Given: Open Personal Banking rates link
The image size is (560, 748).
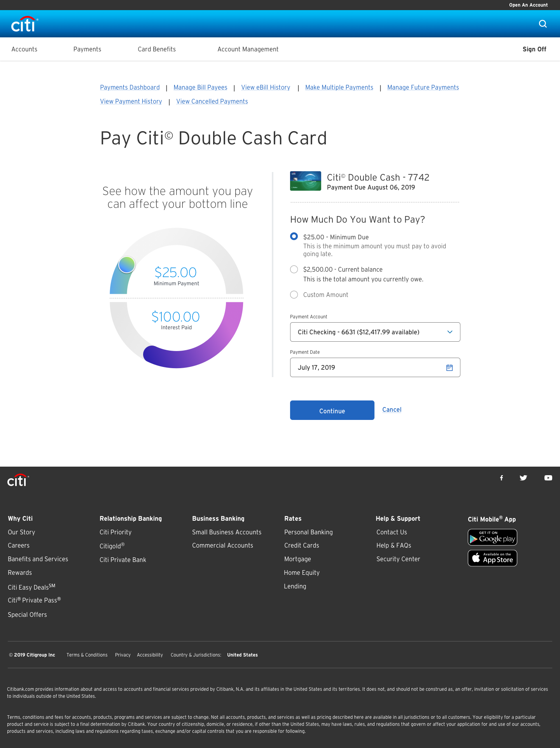Looking at the screenshot, I should (308, 532).
